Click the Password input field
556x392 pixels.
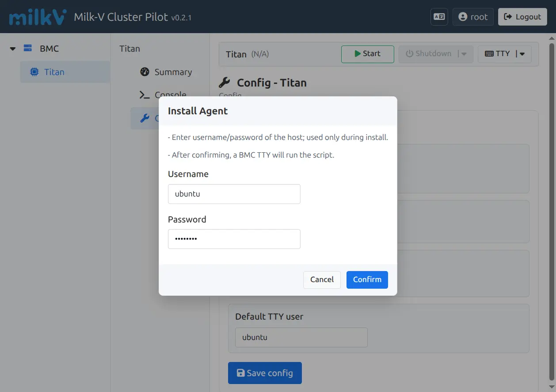(234, 239)
